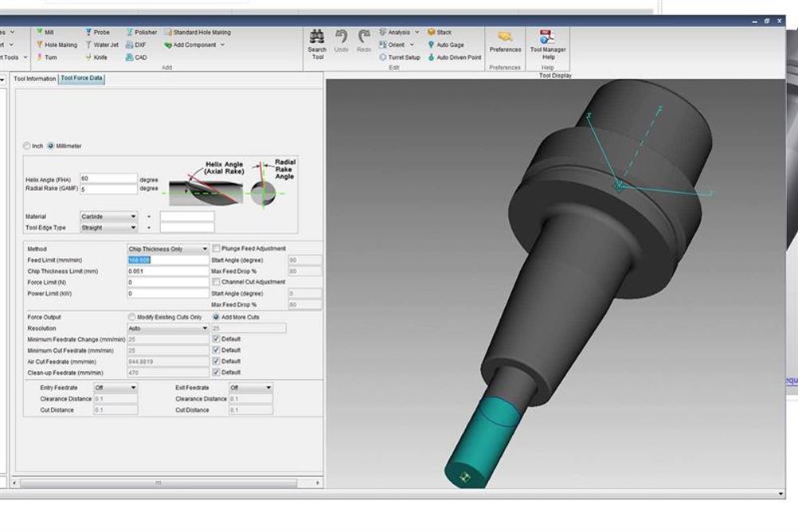The height and width of the screenshot is (532, 798).
Task: Click the Force Limit (N) field
Action: [x=167, y=283]
